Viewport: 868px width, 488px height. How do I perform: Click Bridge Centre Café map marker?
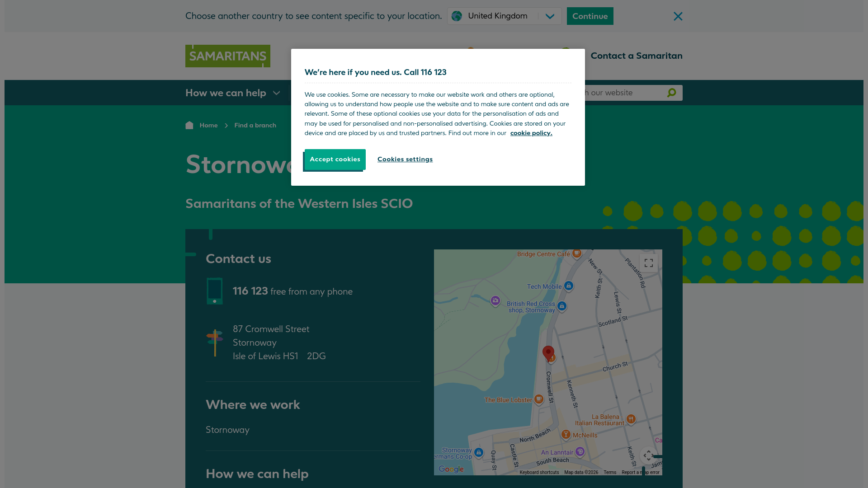[576, 253]
